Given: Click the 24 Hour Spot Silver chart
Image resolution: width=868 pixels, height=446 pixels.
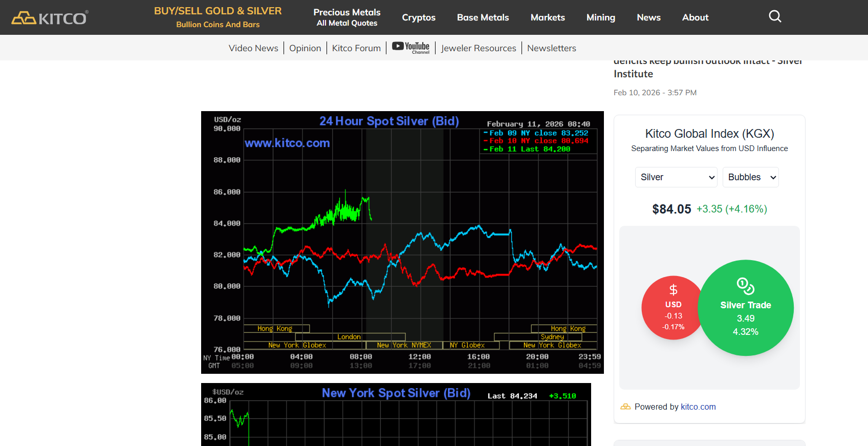Looking at the screenshot, I should (402, 242).
